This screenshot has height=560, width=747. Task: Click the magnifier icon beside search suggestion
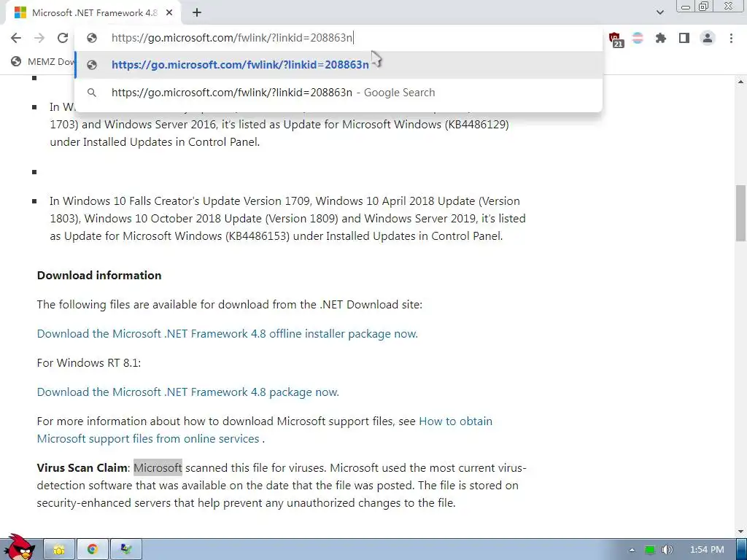tap(92, 93)
